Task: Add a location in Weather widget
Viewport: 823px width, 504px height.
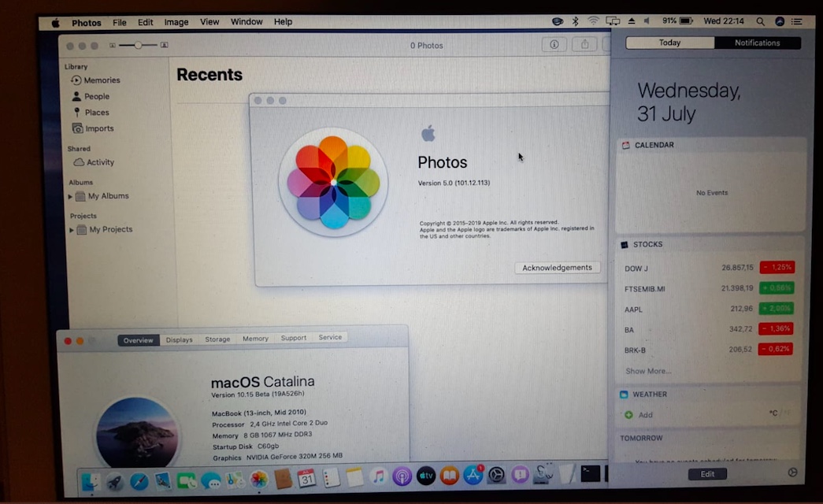Action: (x=639, y=415)
